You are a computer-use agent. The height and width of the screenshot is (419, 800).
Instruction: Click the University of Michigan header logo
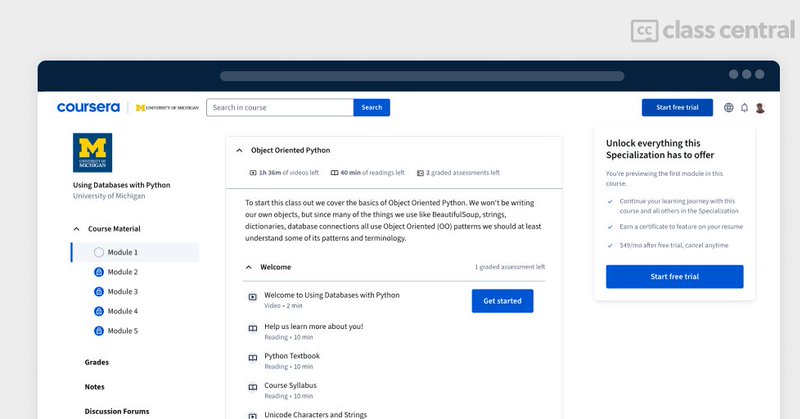tap(167, 108)
